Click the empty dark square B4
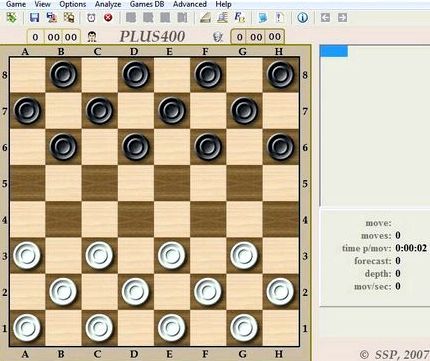The height and width of the screenshot is (361, 430). pyautogui.click(x=63, y=219)
